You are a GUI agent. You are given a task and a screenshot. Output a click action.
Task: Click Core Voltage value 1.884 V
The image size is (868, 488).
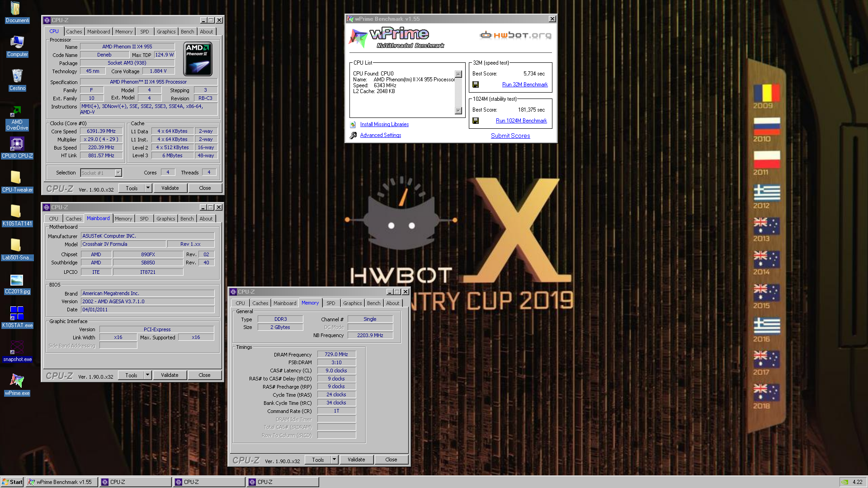pos(158,71)
